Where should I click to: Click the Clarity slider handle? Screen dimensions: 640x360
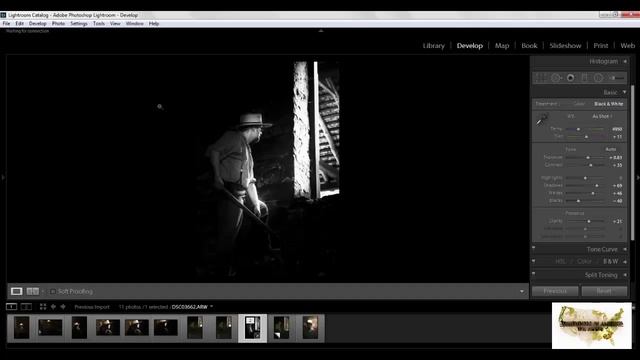point(589,221)
